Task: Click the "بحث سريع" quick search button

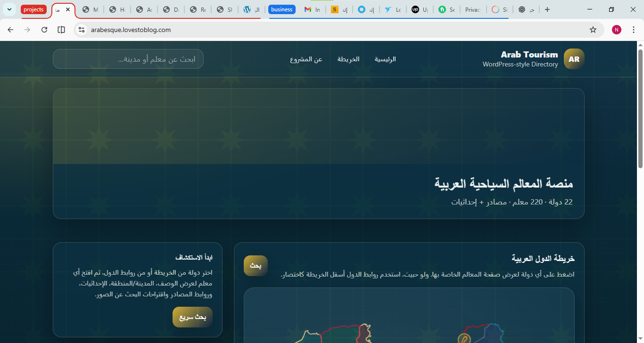Action: tap(192, 317)
